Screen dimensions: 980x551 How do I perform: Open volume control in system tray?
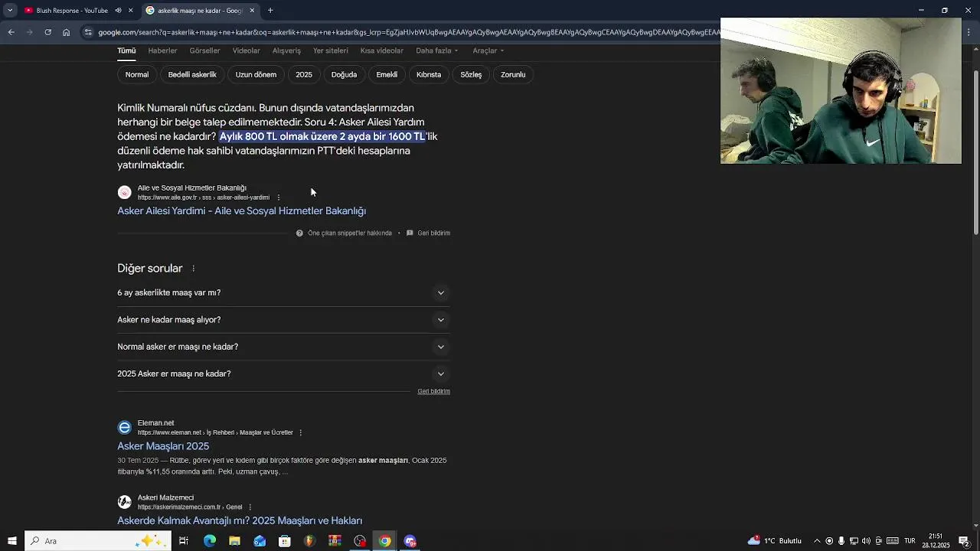click(866, 541)
